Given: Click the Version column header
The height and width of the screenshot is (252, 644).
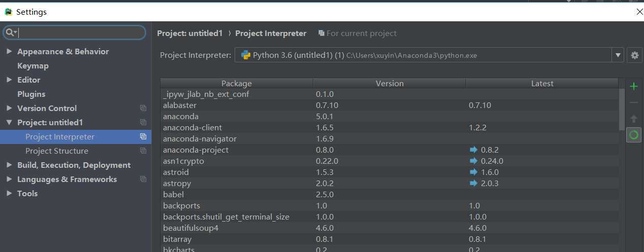Looking at the screenshot, I should [x=390, y=83].
